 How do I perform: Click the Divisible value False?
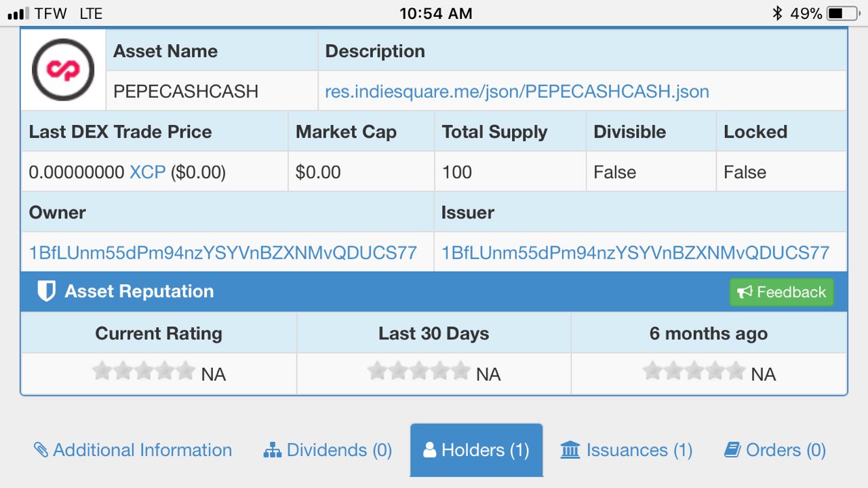(x=614, y=172)
